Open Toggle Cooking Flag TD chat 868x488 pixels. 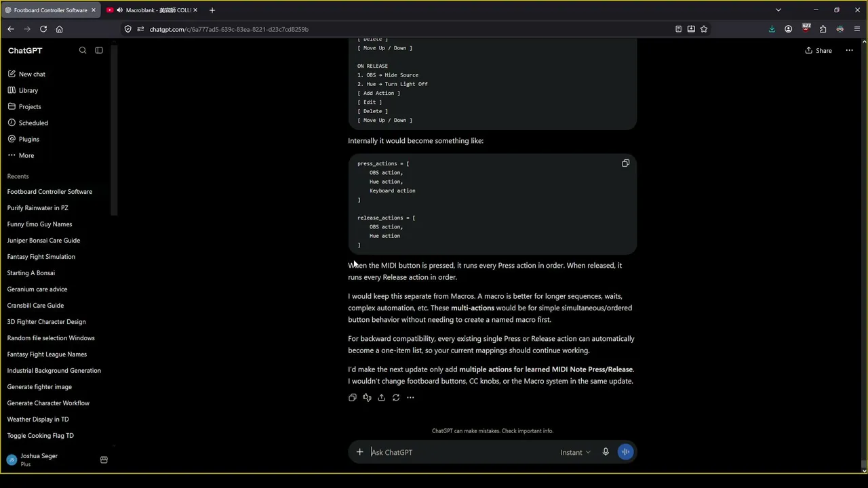(x=40, y=436)
